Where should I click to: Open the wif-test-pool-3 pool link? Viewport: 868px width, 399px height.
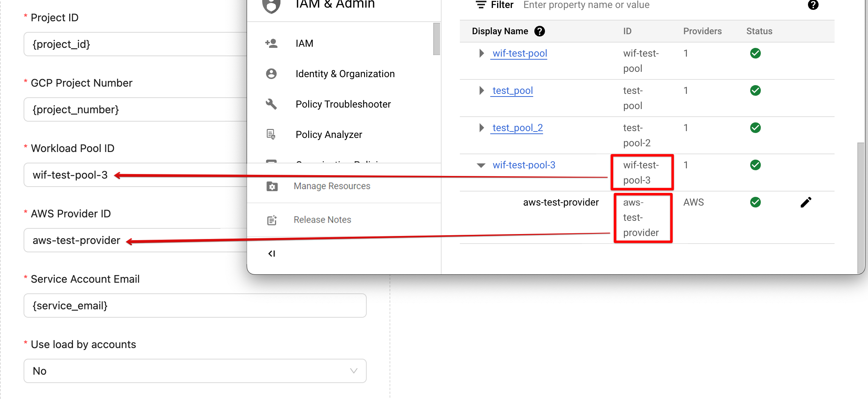pyautogui.click(x=524, y=165)
